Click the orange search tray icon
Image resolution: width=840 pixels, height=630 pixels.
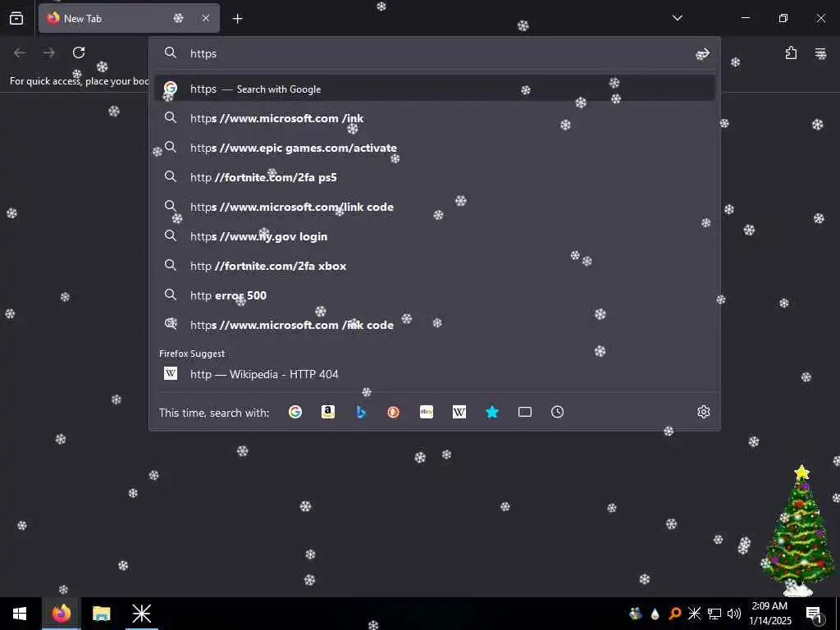(675, 614)
